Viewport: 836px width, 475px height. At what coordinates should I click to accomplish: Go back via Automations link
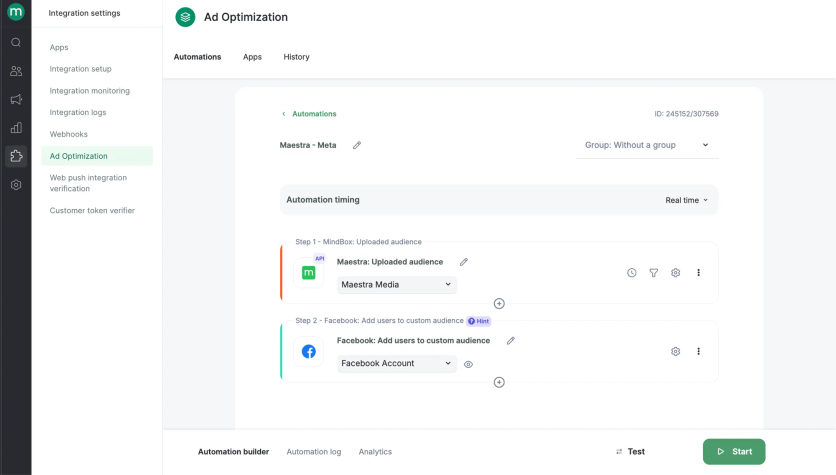309,114
